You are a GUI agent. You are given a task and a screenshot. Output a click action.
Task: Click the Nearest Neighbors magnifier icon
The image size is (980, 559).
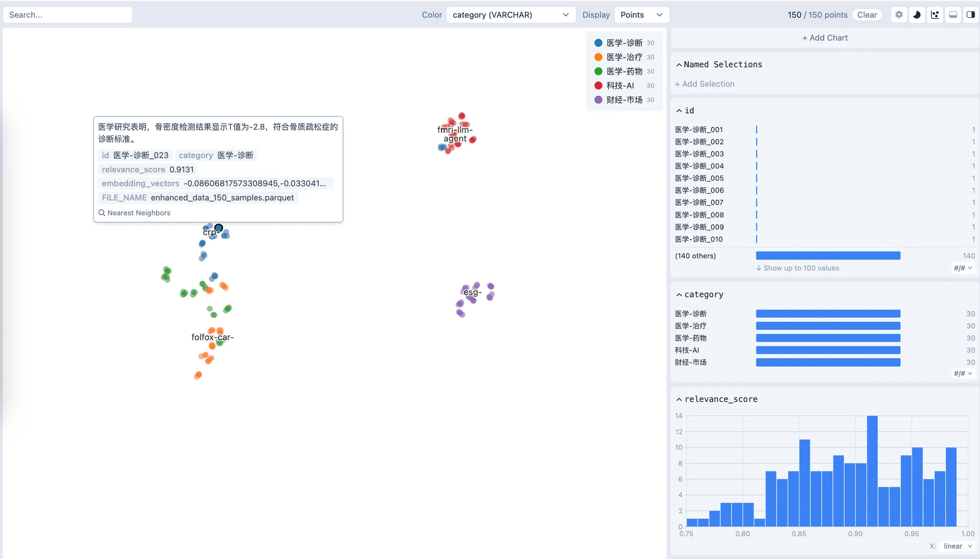point(102,213)
